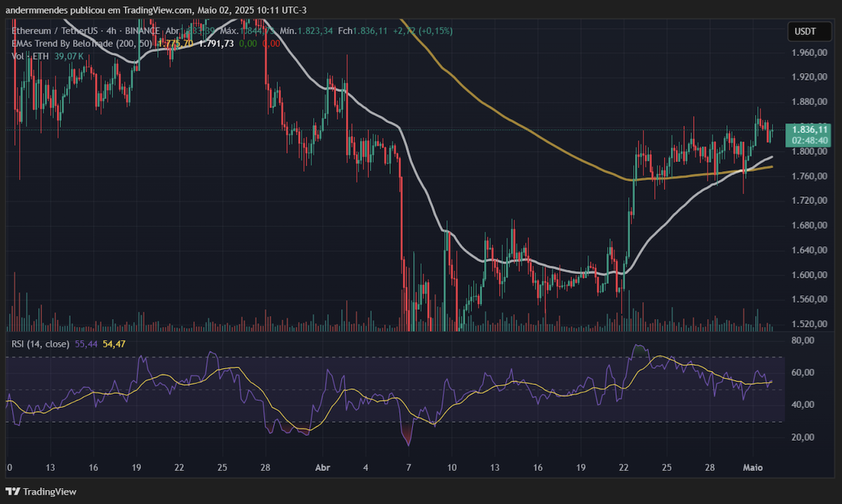Screen dimensions: 842x504
Task: Click the RSI axis label 20,00
Action: pos(802,437)
